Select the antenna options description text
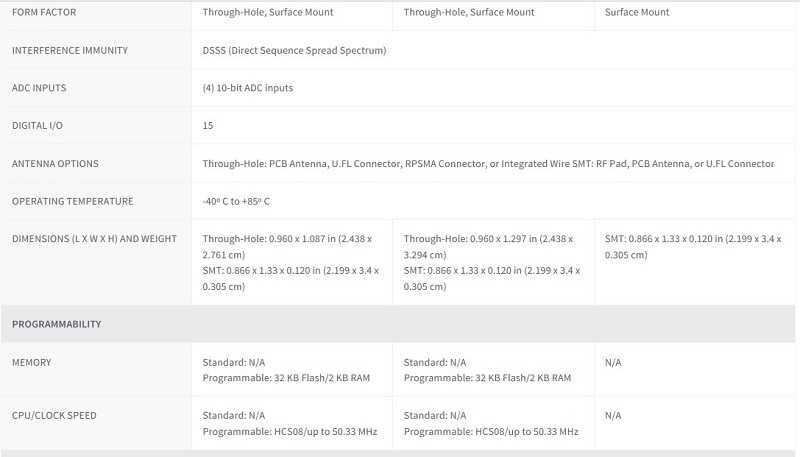This screenshot has width=800, height=457. [488, 163]
